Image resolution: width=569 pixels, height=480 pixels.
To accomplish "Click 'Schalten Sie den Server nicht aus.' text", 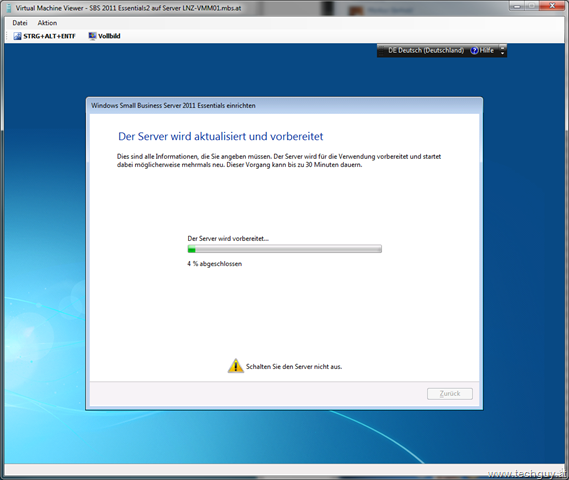I will tap(294, 366).
